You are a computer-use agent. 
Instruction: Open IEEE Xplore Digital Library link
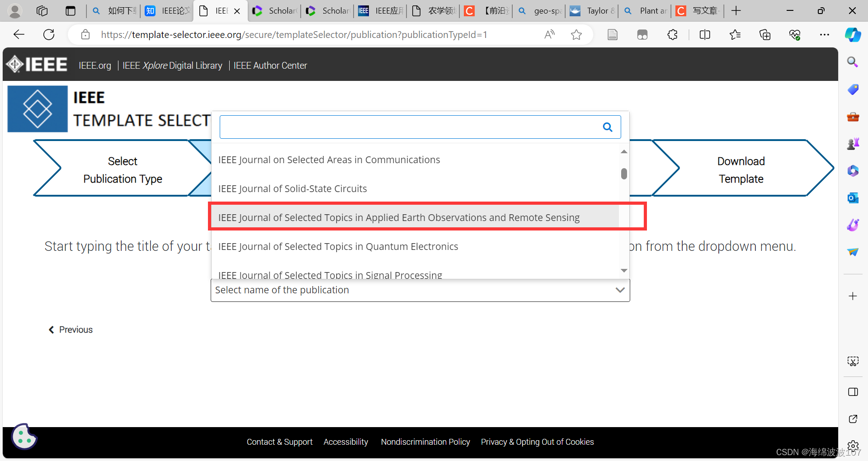(172, 66)
